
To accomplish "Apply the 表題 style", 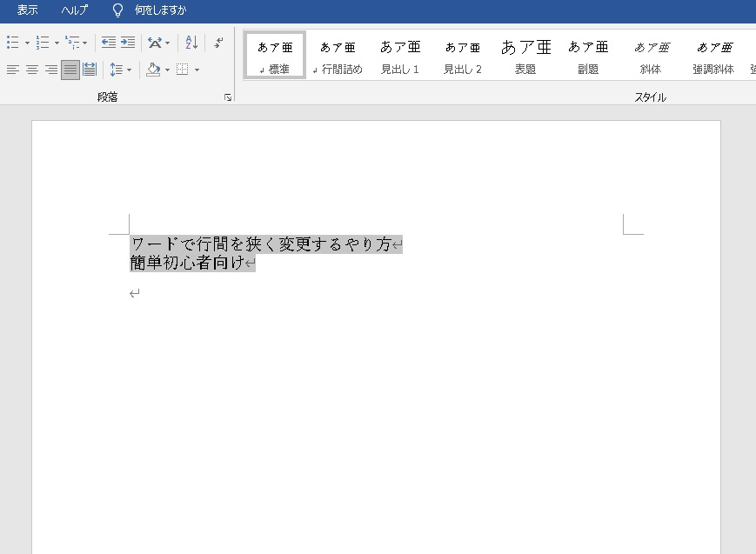I will (525, 55).
